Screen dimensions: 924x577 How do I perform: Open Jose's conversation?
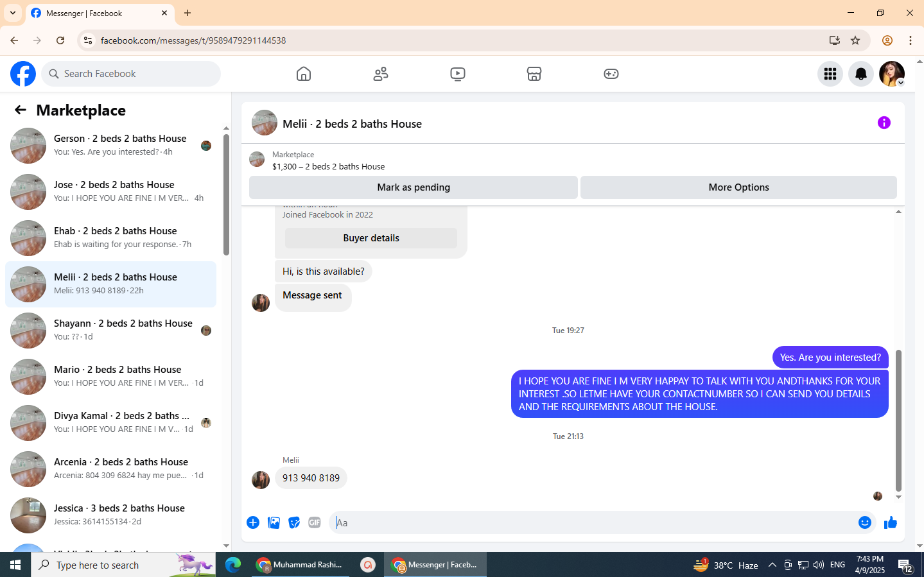(110, 192)
